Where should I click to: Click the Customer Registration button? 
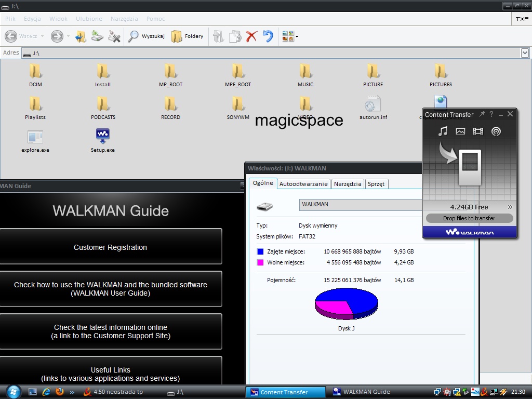(x=111, y=247)
